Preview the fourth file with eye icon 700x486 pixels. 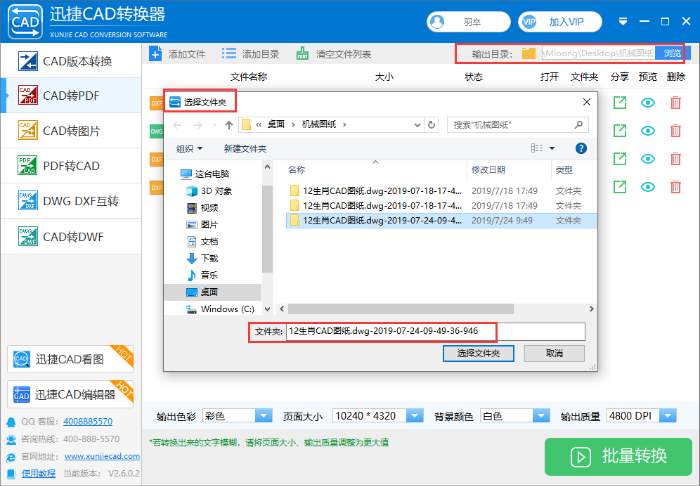pos(648,187)
